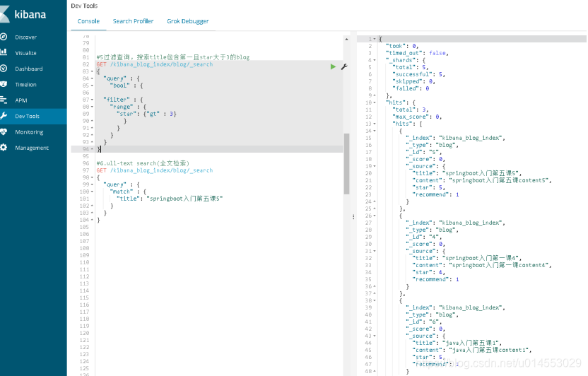
Task: Open Management gear icon
Action: pos(4,147)
